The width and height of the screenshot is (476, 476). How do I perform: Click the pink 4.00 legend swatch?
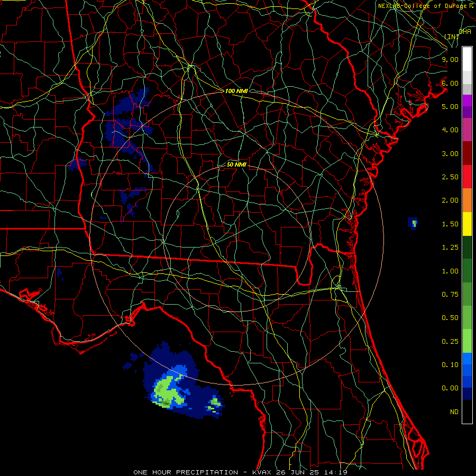click(467, 130)
